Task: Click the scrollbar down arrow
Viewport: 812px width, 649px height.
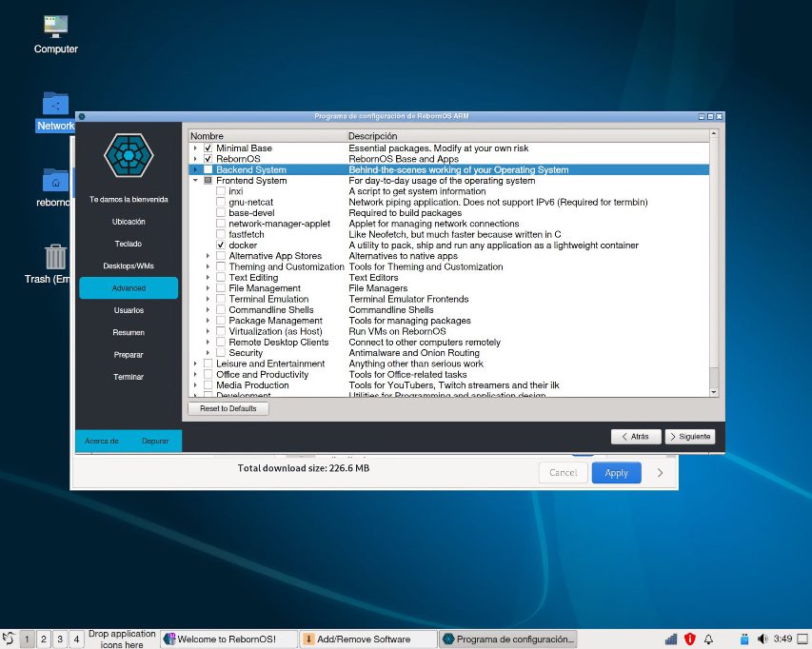Action: (714, 392)
